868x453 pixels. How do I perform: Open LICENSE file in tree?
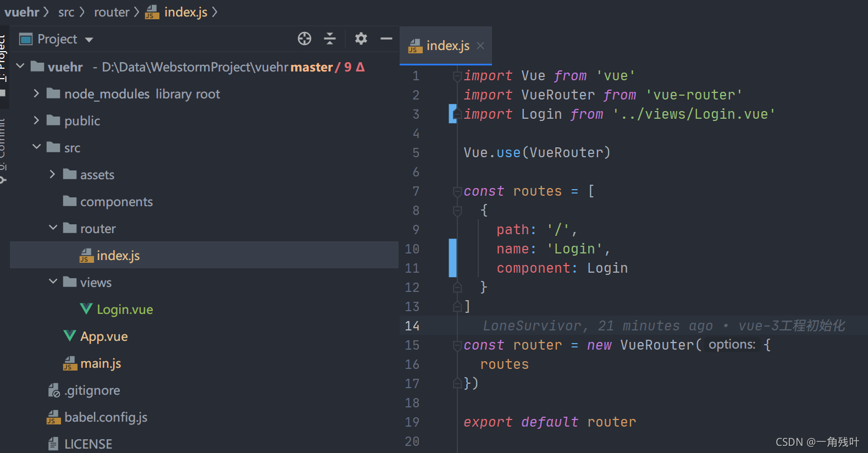coord(88,444)
